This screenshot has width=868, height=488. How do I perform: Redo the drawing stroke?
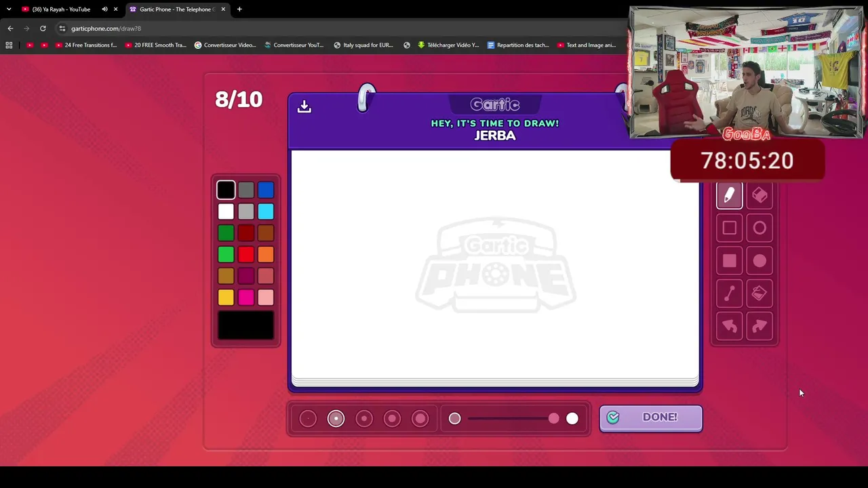[x=759, y=327]
